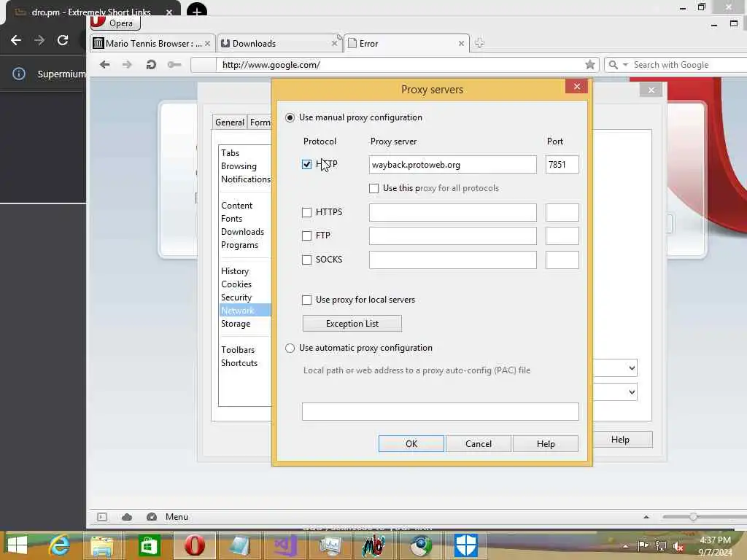
Task: Click Opera's forward navigation arrow
Action: [127, 64]
